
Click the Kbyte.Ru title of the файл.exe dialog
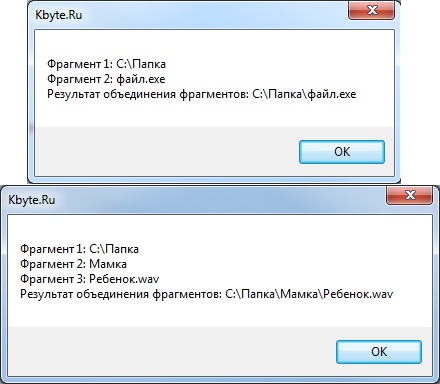(59, 15)
